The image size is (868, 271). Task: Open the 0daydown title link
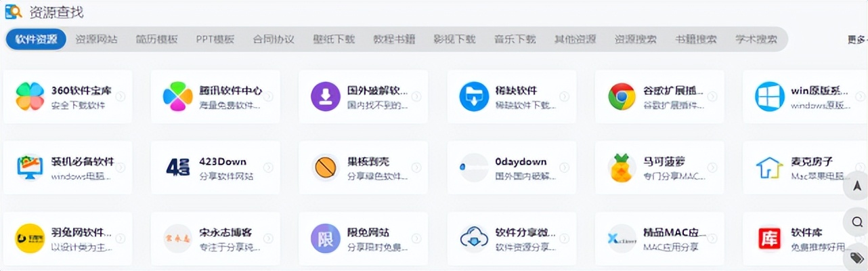pos(521,162)
